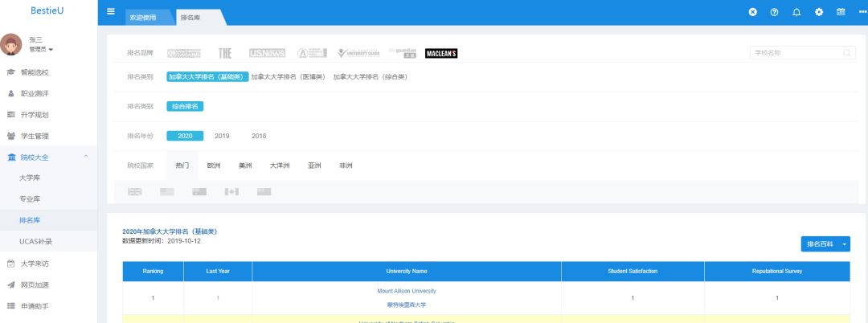Open the notifications bell
Image resolution: width=868 pixels, height=323 pixels.
pyautogui.click(x=796, y=12)
